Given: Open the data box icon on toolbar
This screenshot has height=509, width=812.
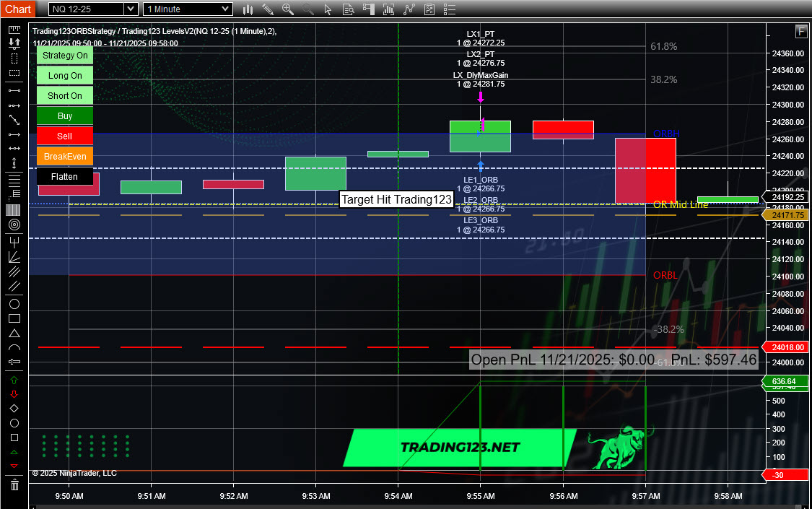Looking at the screenshot, I should tap(349, 9).
